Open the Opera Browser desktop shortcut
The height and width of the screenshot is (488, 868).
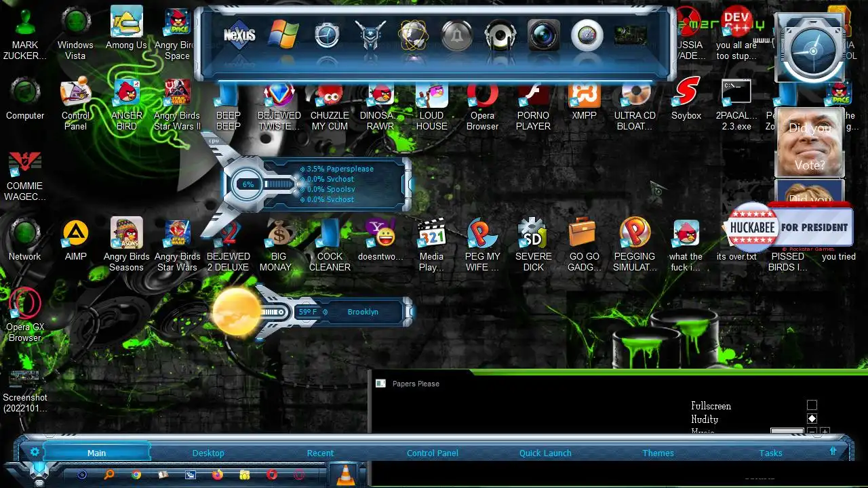[x=482, y=104]
